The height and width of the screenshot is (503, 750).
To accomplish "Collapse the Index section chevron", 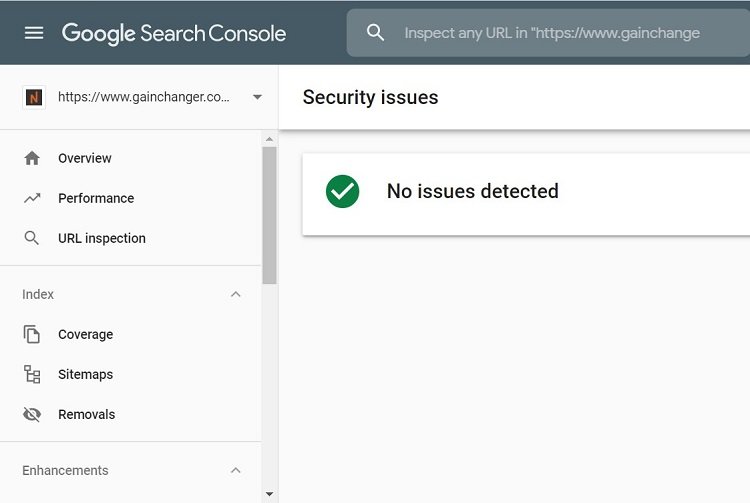I will click(236, 295).
